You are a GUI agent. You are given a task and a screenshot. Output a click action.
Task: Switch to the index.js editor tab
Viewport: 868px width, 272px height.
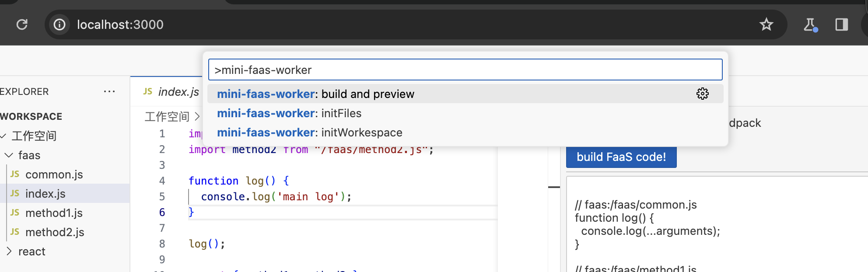tap(171, 92)
